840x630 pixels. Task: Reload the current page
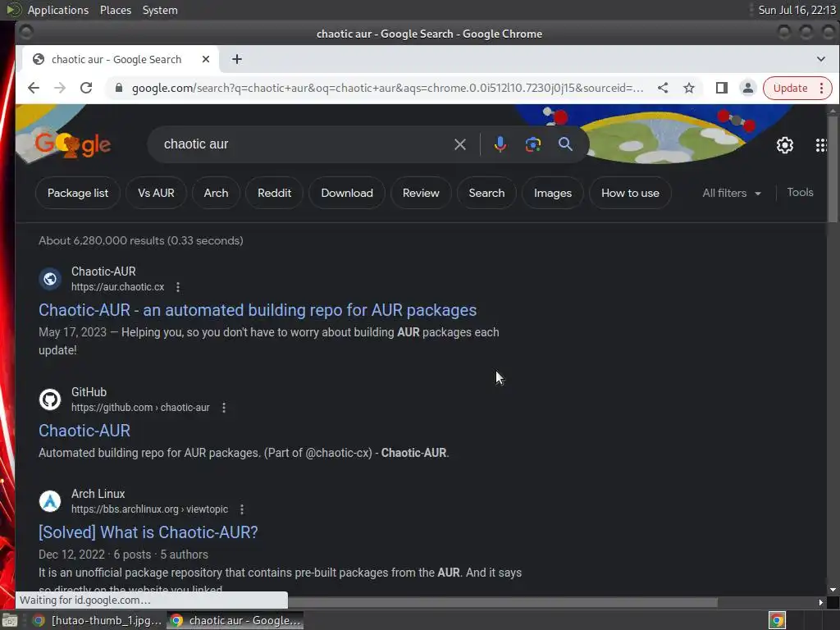coord(86,88)
